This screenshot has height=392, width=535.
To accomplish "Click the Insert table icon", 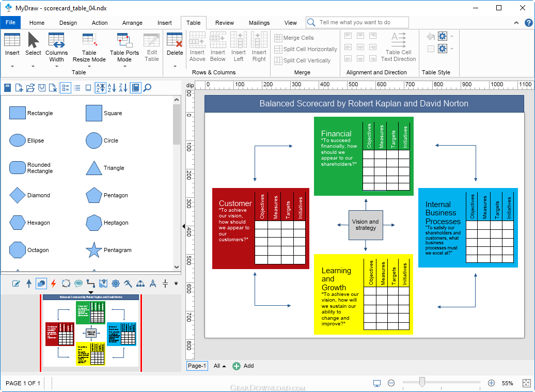I will (12, 40).
